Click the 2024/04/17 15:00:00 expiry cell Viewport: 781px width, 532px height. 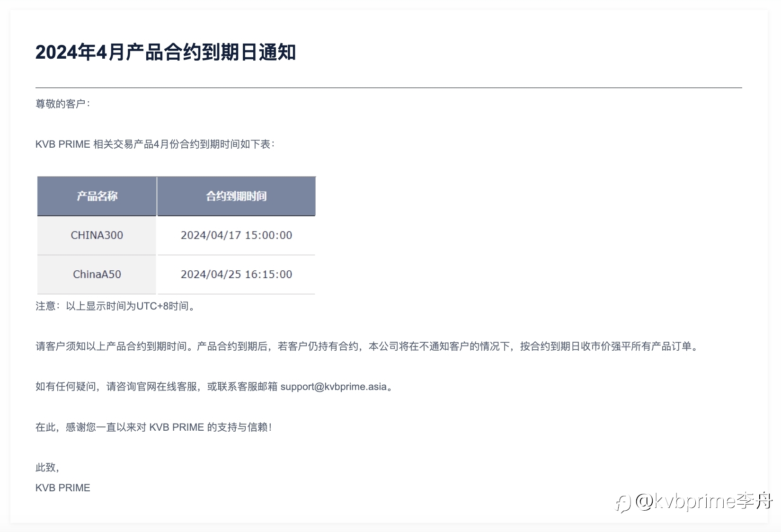[236, 235]
